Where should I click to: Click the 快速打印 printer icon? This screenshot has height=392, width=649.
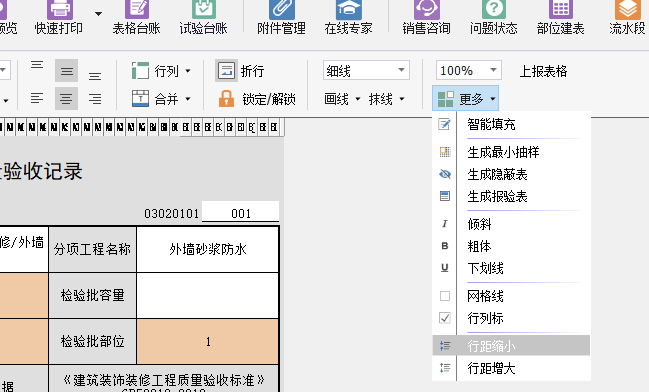[60, 9]
